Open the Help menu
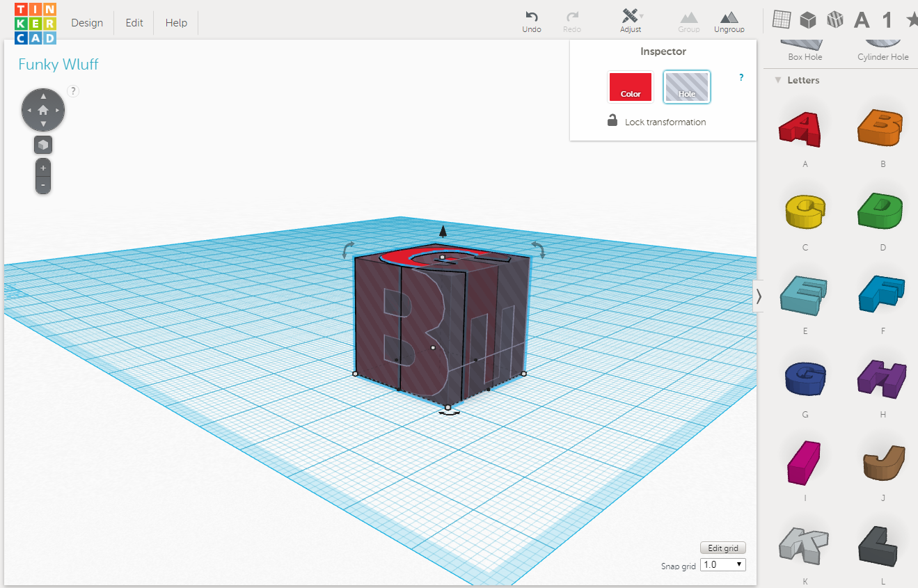The image size is (918, 588). coord(175,22)
